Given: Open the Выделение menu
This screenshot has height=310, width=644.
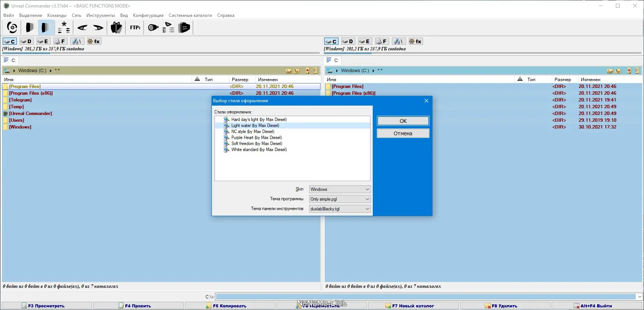Looking at the screenshot, I should (x=31, y=15).
